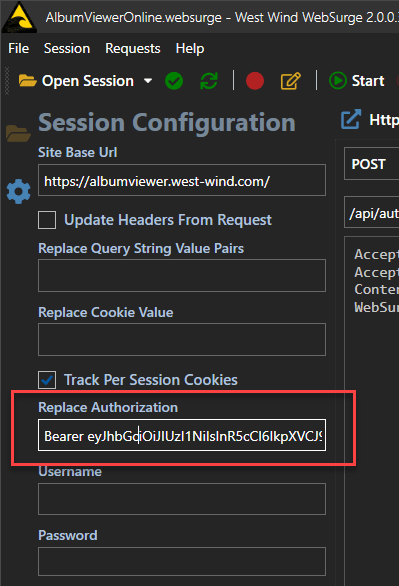Image resolution: width=399 pixels, height=586 pixels.
Task: Click the Site Base Url field
Action: pos(182,180)
